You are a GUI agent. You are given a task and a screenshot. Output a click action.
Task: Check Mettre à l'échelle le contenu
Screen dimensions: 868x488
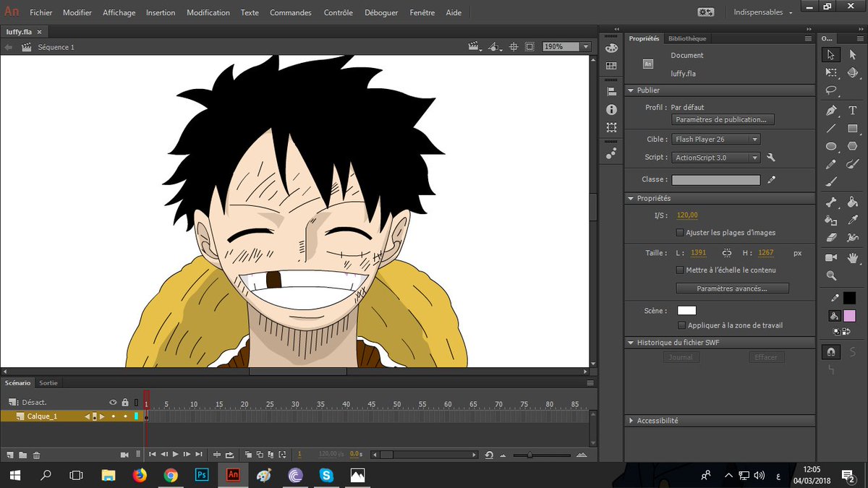680,270
